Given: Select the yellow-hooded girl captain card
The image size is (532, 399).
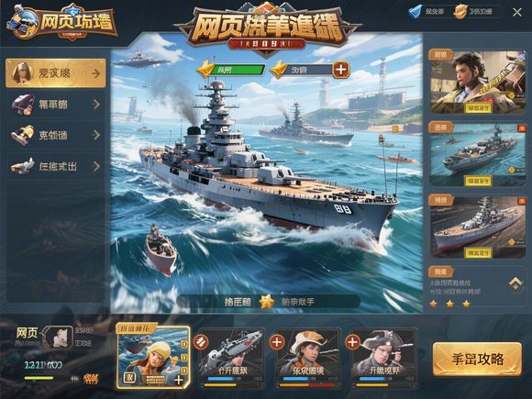Looking at the screenshot, I should pos(153,356).
